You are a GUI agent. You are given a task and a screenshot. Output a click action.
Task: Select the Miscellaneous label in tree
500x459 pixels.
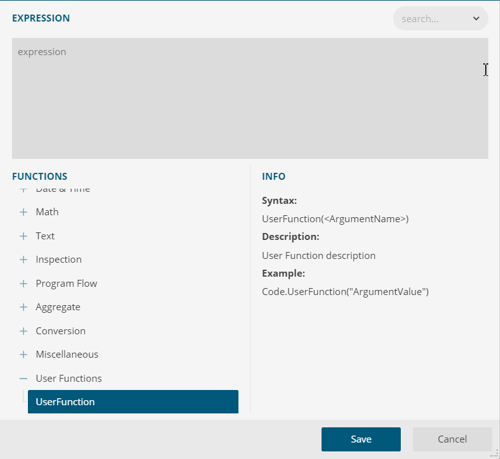click(67, 354)
